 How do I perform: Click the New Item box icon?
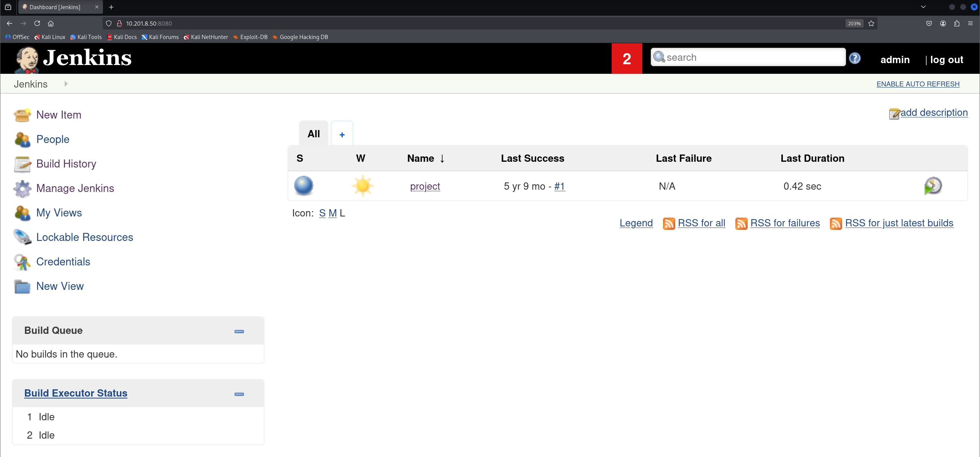22,115
